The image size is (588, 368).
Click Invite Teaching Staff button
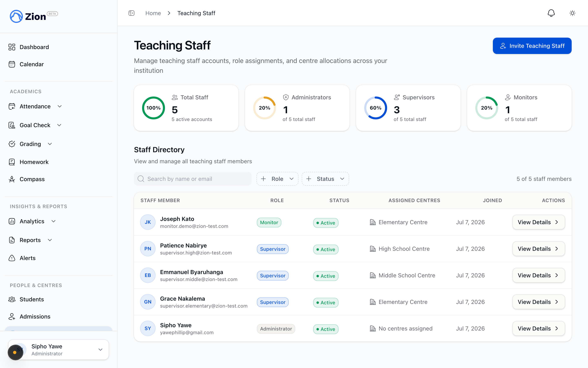click(532, 46)
